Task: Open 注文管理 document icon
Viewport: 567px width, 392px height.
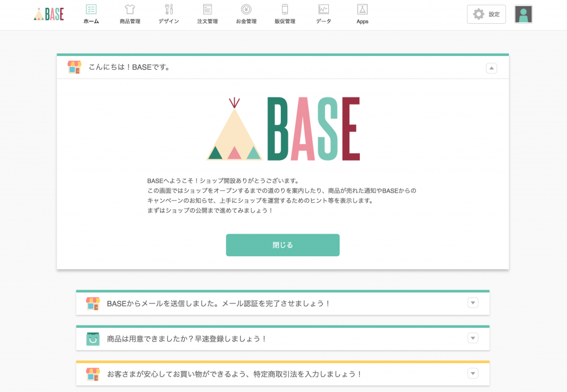Action: point(208,9)
